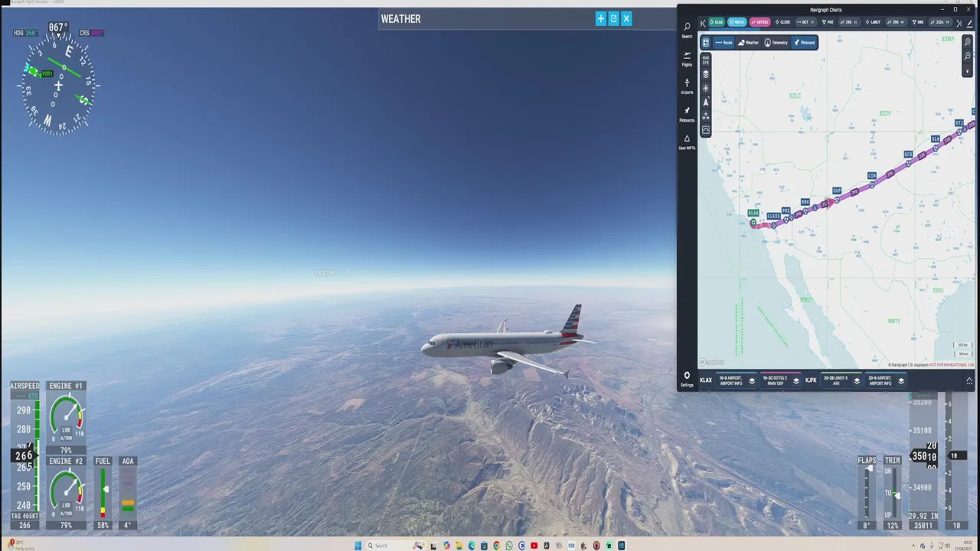The width and height of the screenshot is (980, 551).
Task: Open layers menu on KLAX 10-9 Airport Info chart
Action: (752, 381)
